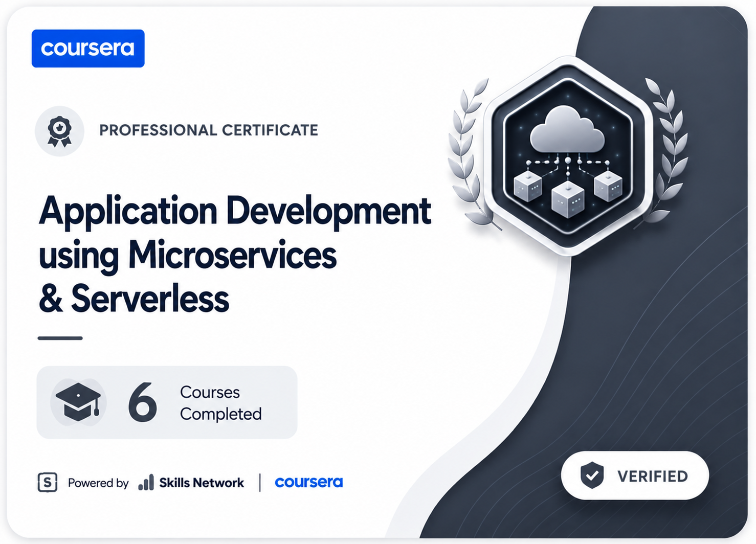This screenshot has height=544, width=756.
Task: Click the number 6 in courses card
Action: [142, 403]
